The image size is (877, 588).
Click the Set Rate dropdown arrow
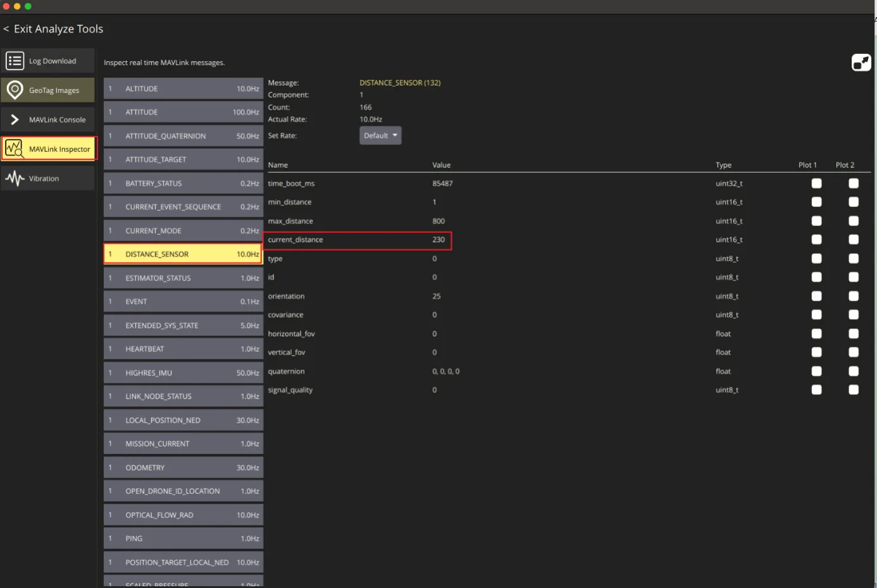click(395, 135)
